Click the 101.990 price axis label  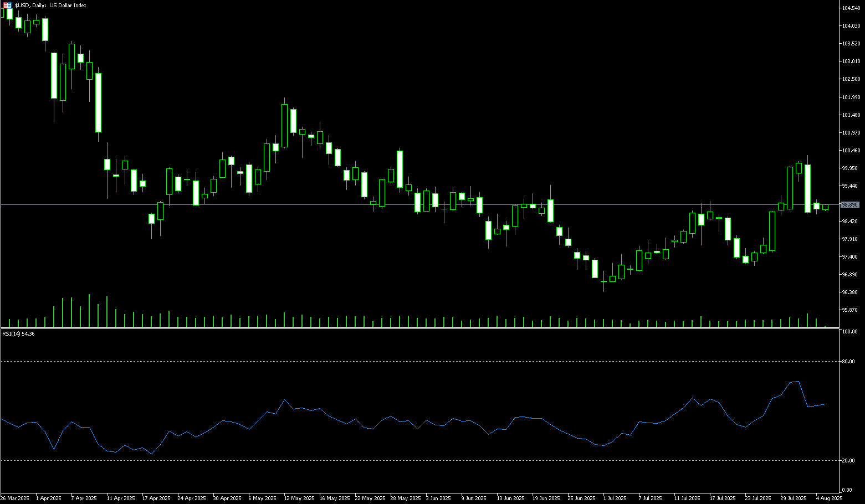(x=851, y=97)
